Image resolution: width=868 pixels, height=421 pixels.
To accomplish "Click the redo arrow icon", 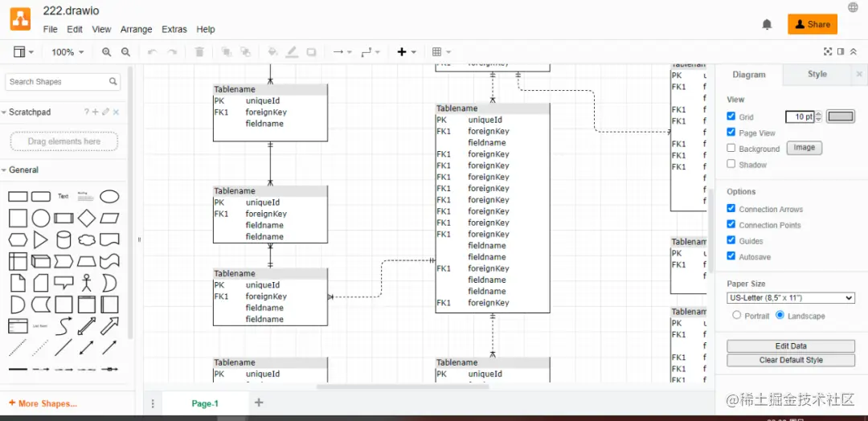I will (172, 52).
